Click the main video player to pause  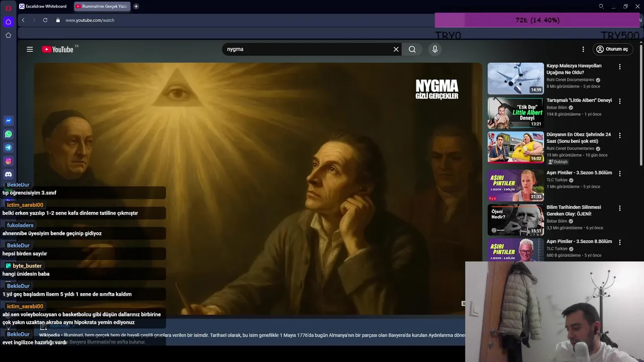click(258, 189)
